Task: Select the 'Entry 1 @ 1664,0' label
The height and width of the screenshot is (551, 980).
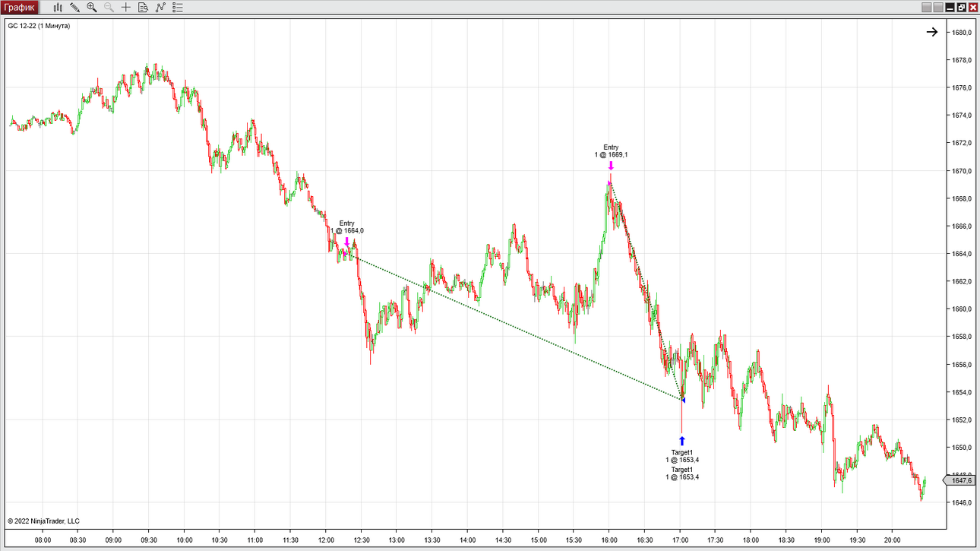Action: tap(347, 227)
